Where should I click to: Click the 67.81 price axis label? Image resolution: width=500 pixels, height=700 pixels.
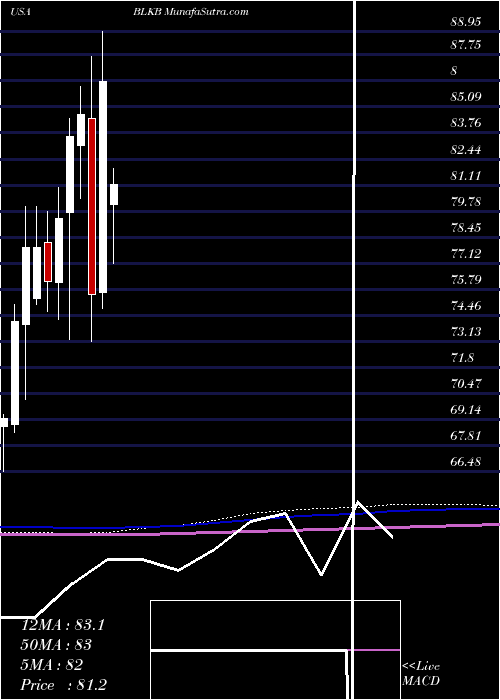click(x=466, y=436)
